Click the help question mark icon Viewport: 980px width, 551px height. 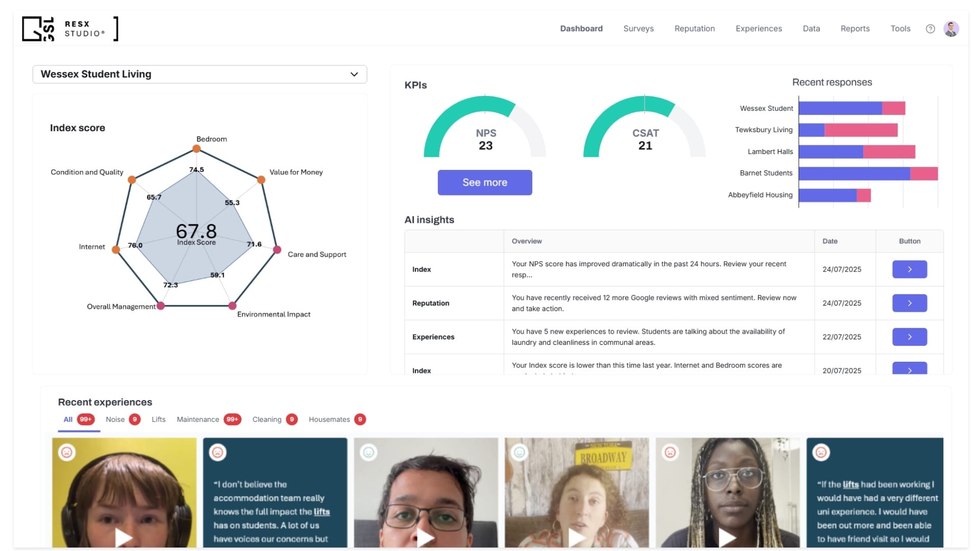coord(930,29)
